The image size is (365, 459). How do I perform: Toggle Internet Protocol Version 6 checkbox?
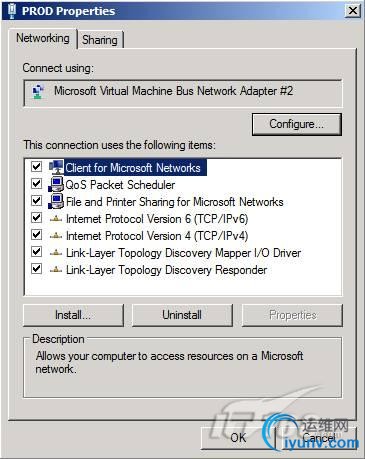coord(36,218)
